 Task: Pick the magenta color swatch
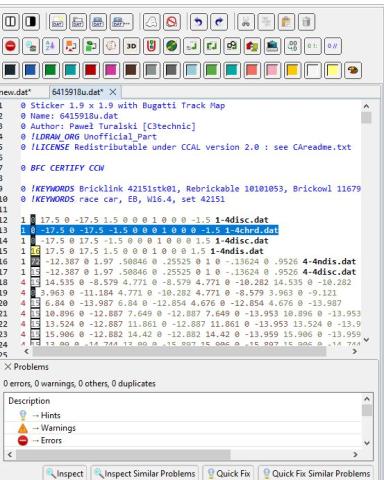coord(111,70)
